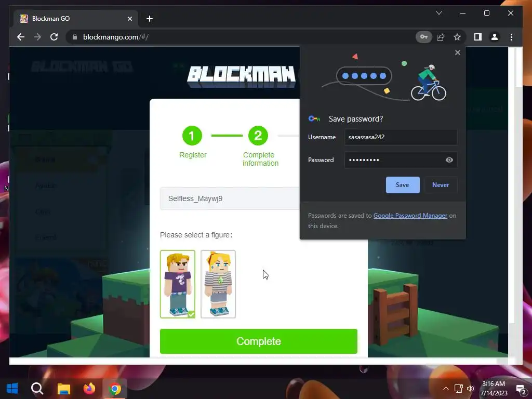Close the Save password popup
Screen dimensions: 532x399
click(x=457, y=52)
